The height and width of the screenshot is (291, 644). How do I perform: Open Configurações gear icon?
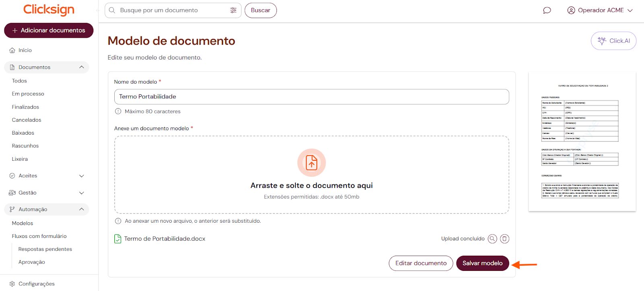pyautogui.click(x=12, y=284)
